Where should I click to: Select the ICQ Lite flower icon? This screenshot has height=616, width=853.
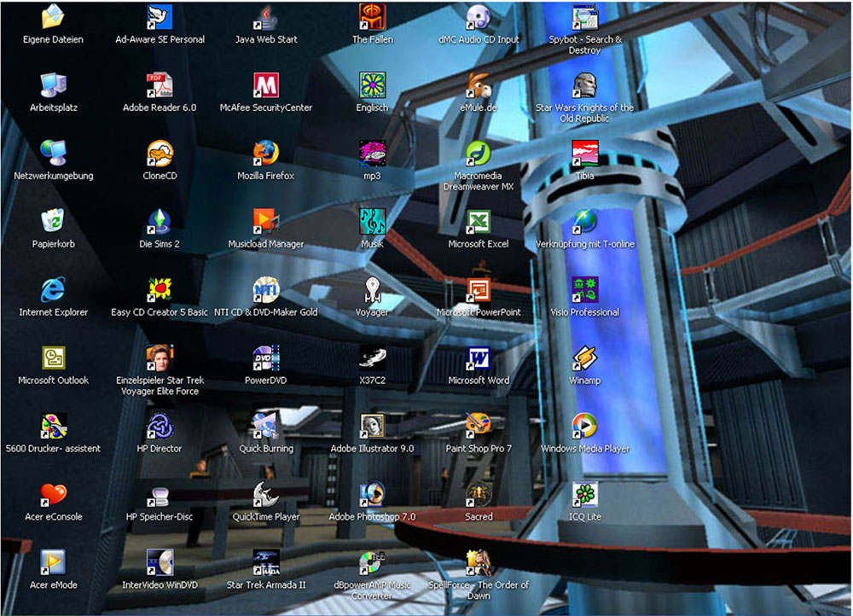(585, 495)
